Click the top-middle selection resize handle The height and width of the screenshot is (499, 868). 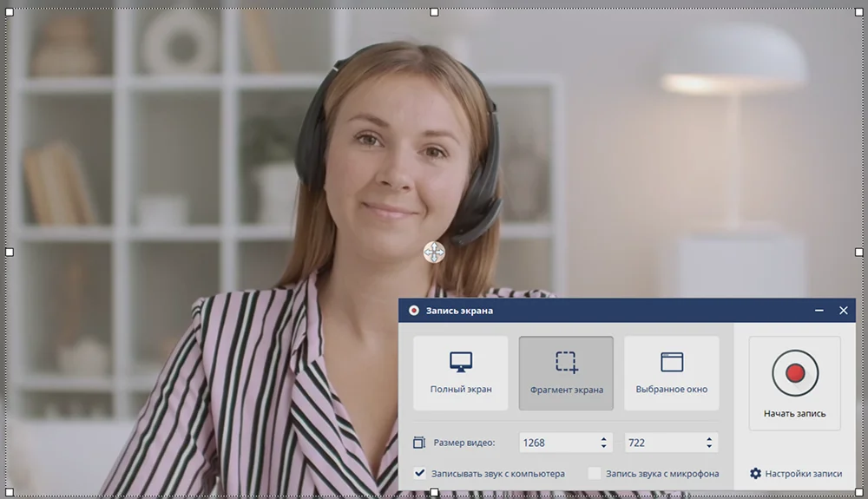pos(434,12)
